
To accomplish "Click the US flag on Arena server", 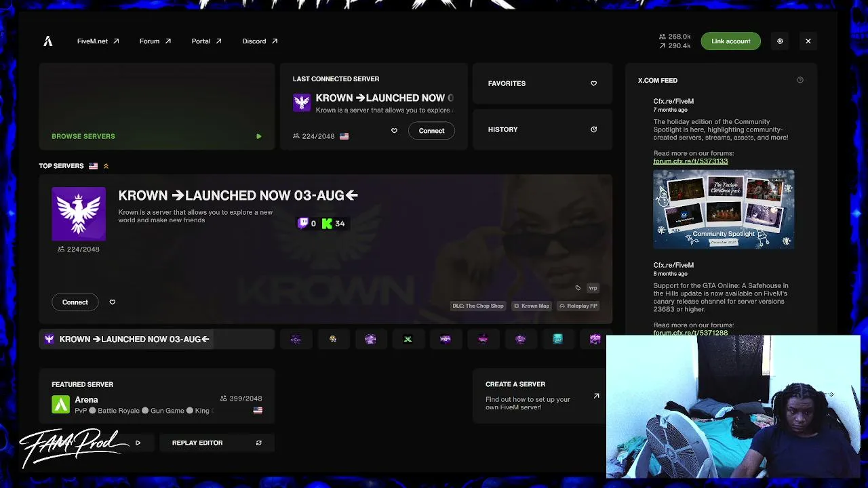I will click(258, 411).
